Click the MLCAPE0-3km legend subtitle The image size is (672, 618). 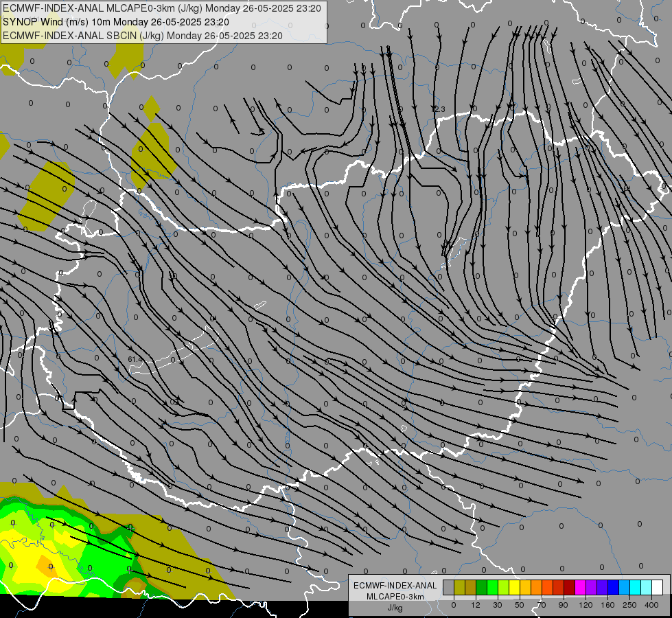[x=395, y=597]
